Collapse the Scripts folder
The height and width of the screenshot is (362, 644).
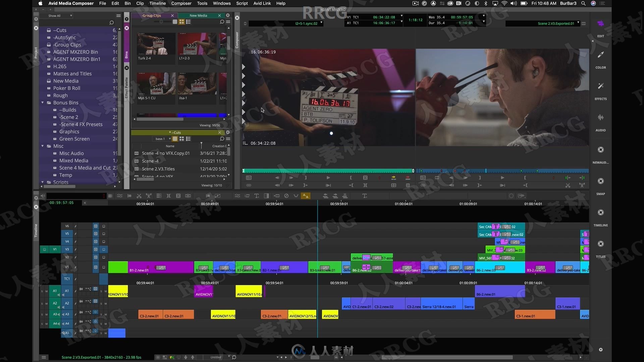(43, 182)
